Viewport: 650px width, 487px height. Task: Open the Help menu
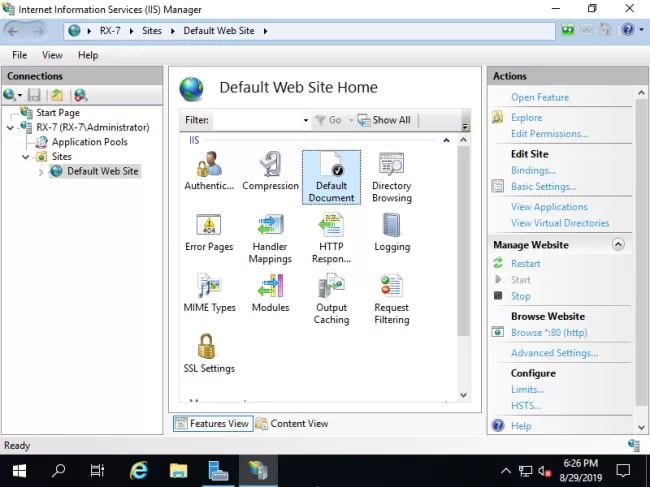point(88,55)
